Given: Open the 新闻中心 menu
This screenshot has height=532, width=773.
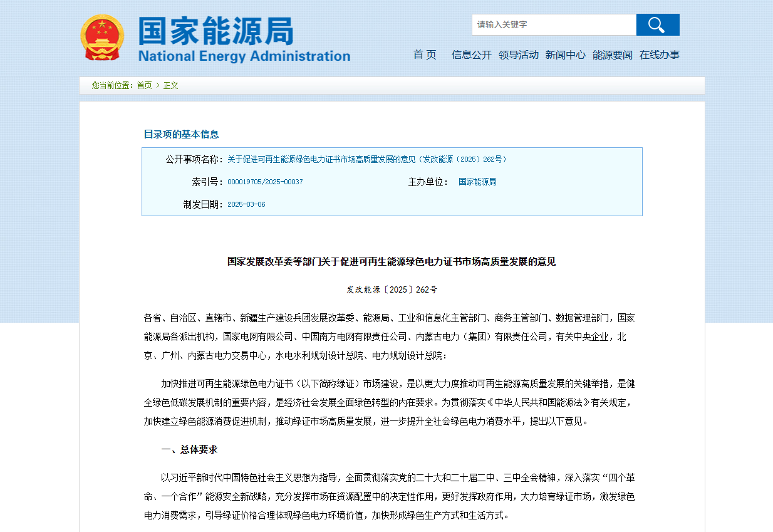Looking at the screenshot, I should [566, 55].
